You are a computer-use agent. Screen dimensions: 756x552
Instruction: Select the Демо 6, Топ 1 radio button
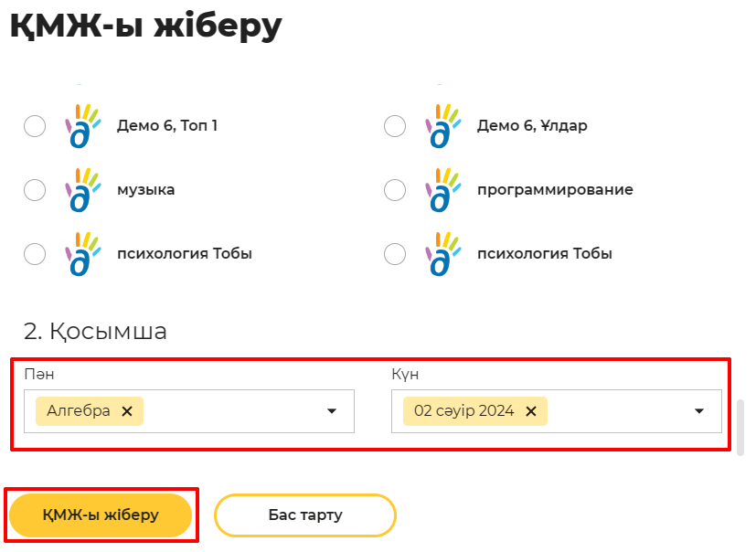[35, 126]
